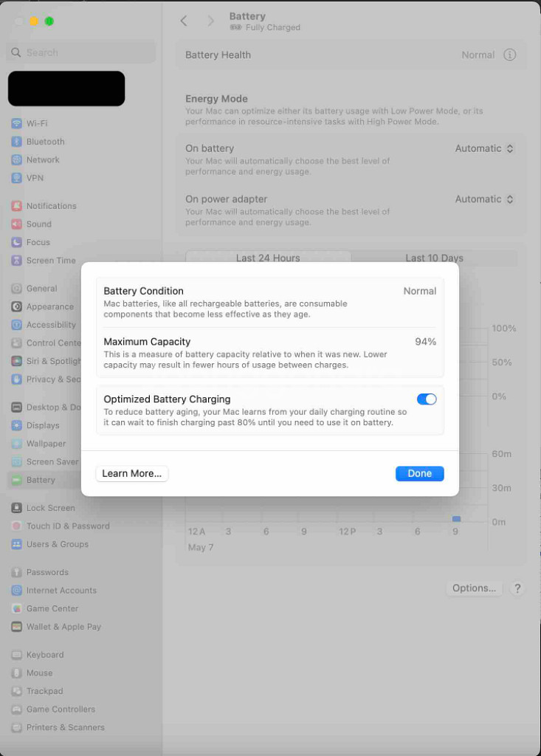Select the VPN sidebar icon
541x756 pixels.
16,178
